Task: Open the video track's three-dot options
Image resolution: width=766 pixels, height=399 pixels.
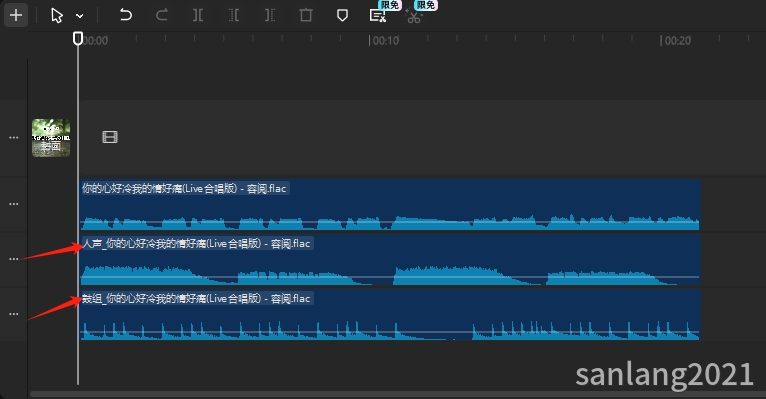Action: point(14,138)
